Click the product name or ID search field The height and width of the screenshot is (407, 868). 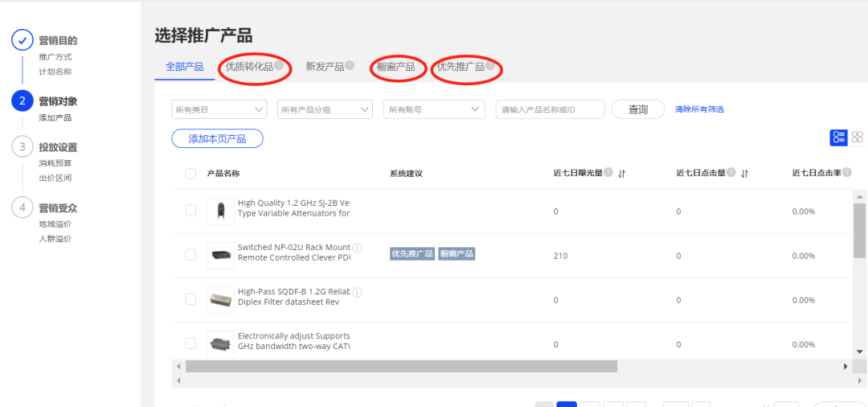[x=550, y=109]
